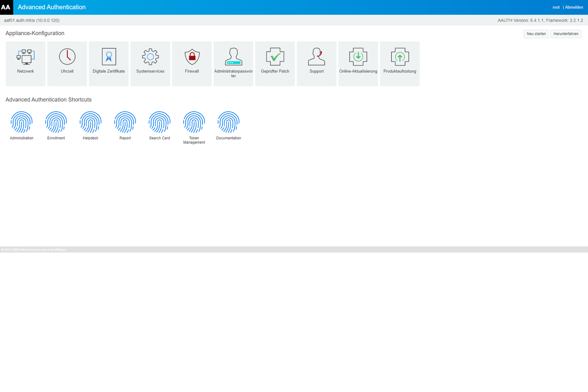
Task: Launch the Report fingerprint shortcut
Action: 125,126
